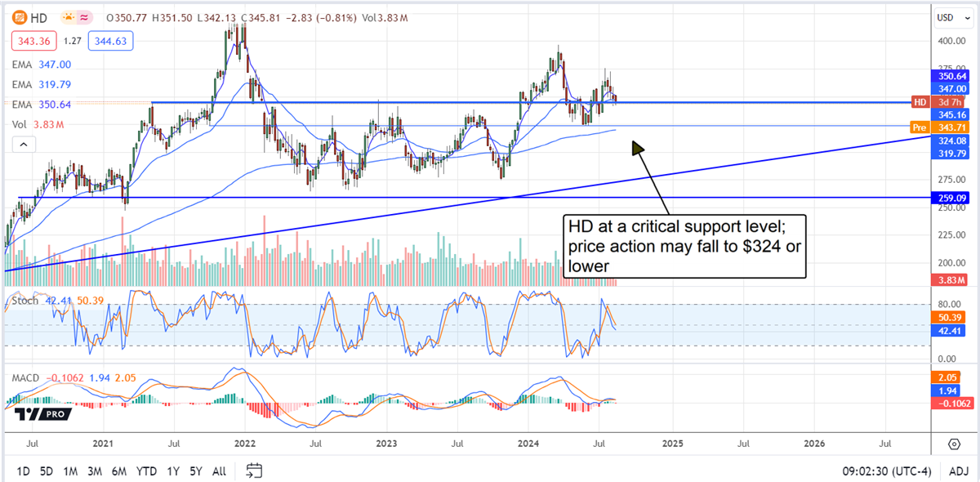The width and height of the screenshot is (980, 482).
Task: Click the 345.16 price axis label
Action: (951, 114)
